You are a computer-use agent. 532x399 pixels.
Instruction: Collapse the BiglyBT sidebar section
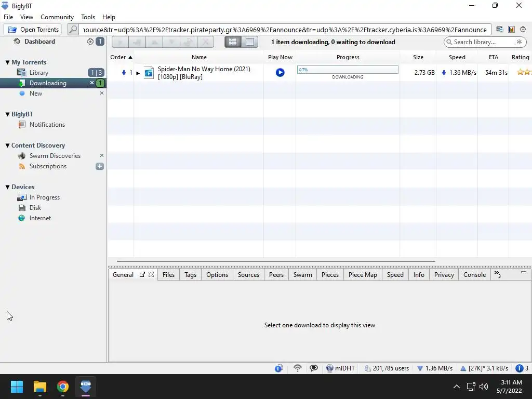tap(7, 114)
